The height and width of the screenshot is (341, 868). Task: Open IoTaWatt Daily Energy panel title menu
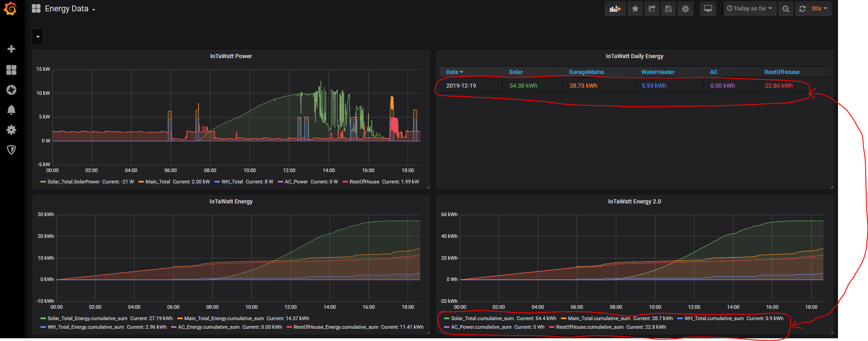[634, 56]
